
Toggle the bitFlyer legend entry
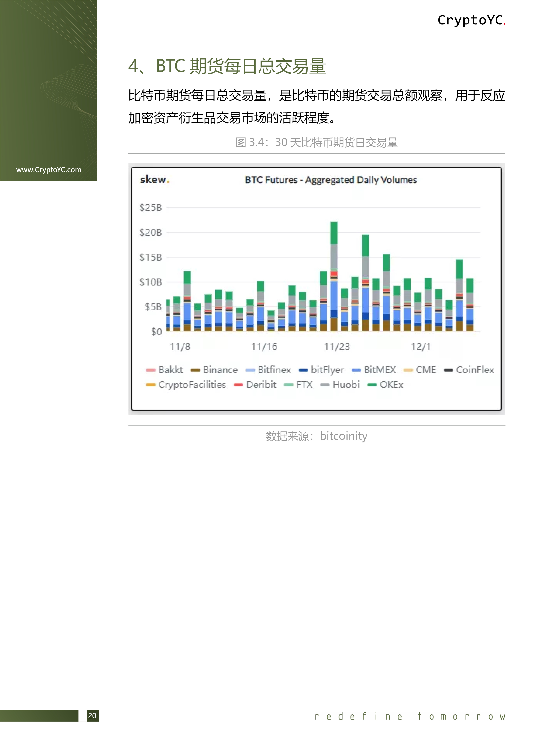point(321,370)
